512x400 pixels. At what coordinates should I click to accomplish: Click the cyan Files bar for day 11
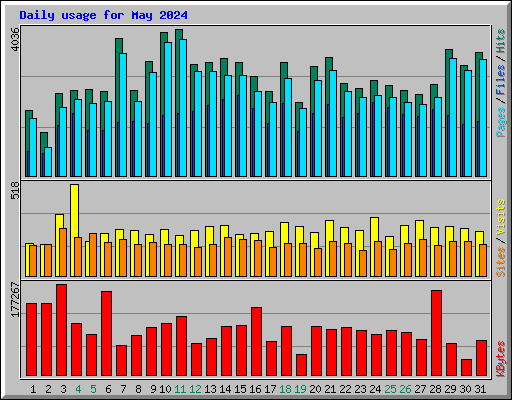tap(183, 108)
